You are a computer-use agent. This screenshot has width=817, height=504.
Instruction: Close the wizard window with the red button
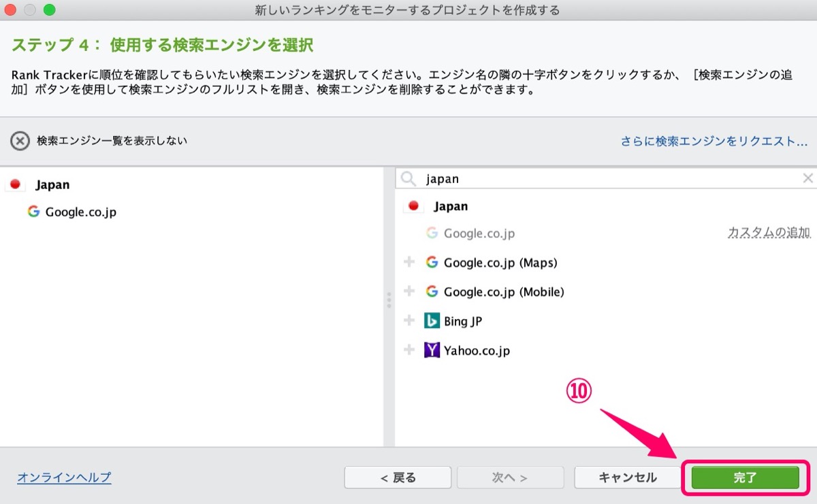click(x=11, y=10)
